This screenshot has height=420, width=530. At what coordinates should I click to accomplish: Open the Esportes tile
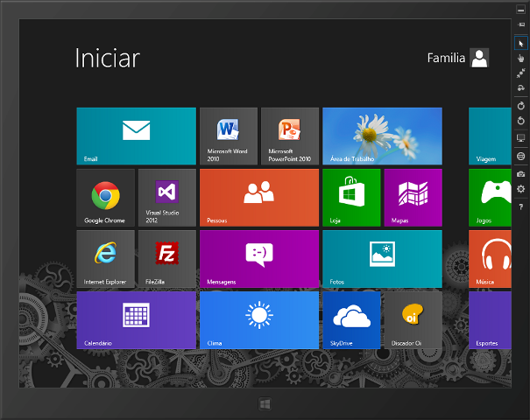490,320
